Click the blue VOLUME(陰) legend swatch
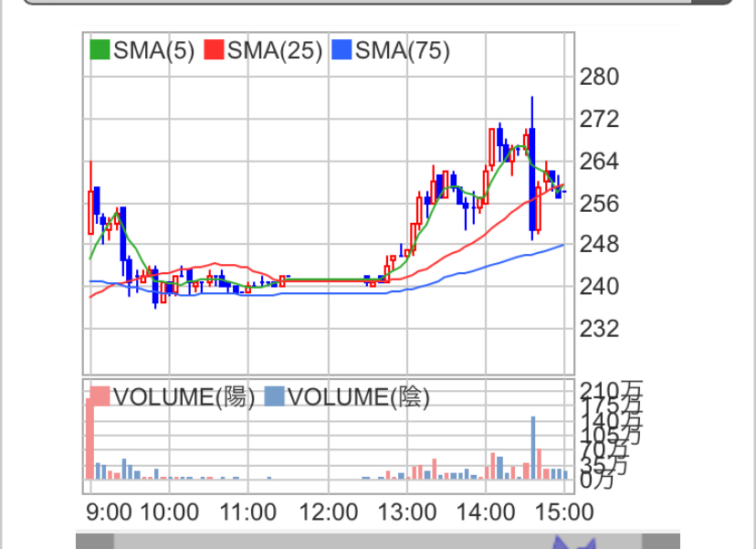Screen dimensions: 756x549 274,396
